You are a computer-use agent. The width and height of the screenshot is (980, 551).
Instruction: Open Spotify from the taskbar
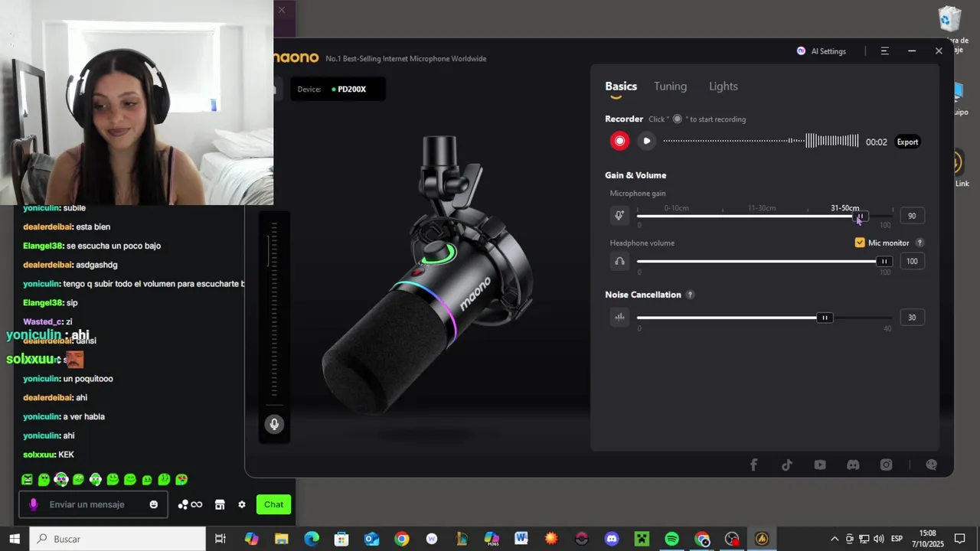pos(671,539)
